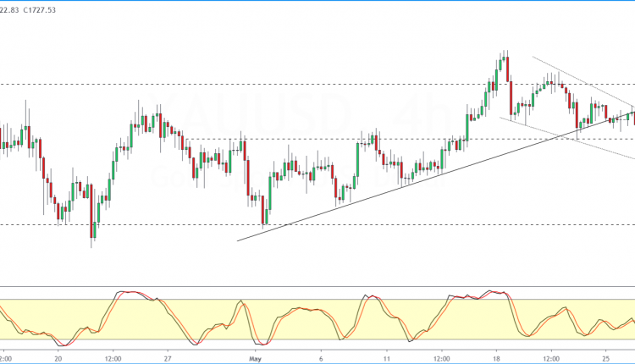Screen dimensions: 635x364
Task: Click the 12:00 label between 20 and 27
Action: coord(113,359)
